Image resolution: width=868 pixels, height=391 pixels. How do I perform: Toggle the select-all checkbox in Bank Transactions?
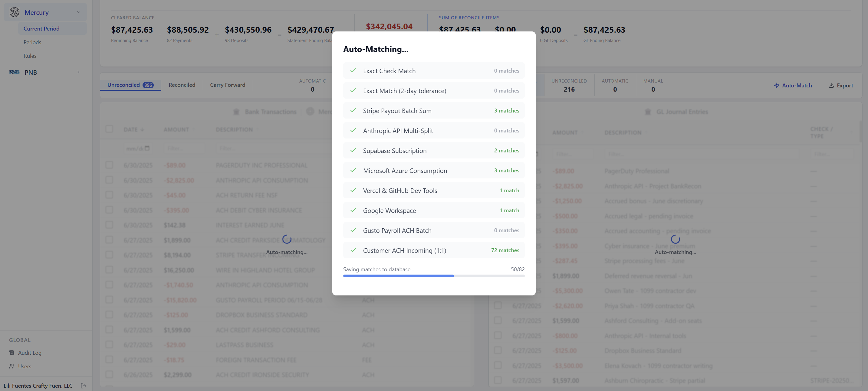(109, 129)
